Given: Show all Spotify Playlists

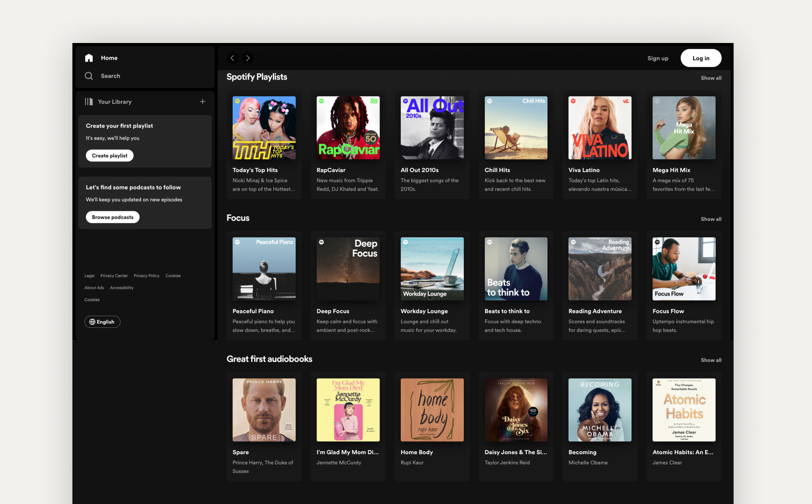Looking at the screenshot, I should coord(710,77).
